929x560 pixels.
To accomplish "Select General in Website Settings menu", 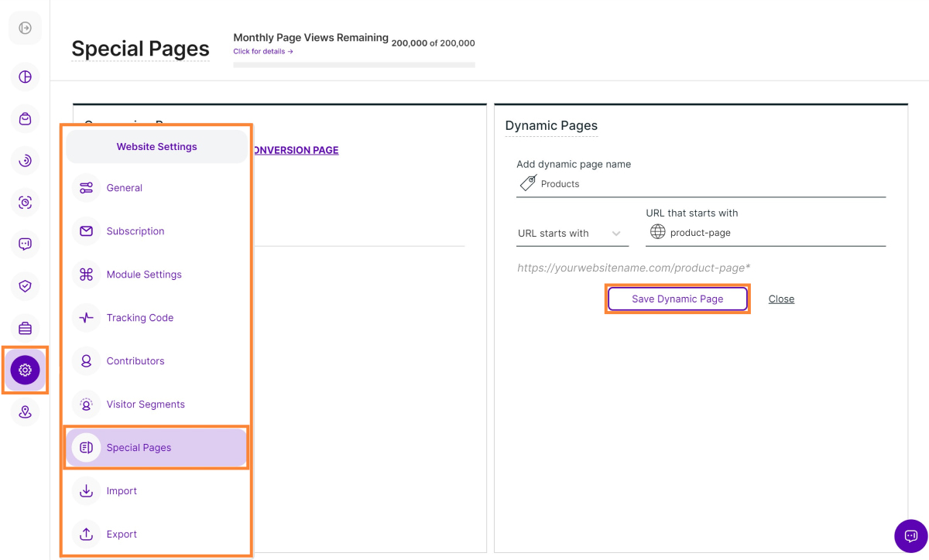I will [x=125, y=188].
